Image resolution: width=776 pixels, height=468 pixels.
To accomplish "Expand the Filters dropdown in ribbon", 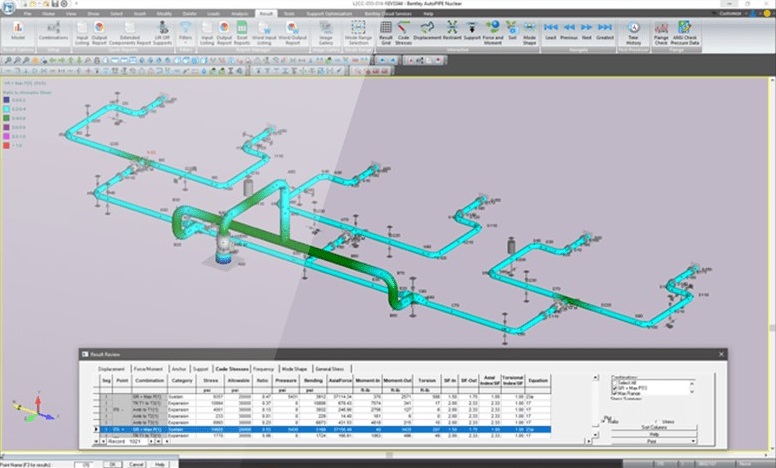I will [185, 35].
